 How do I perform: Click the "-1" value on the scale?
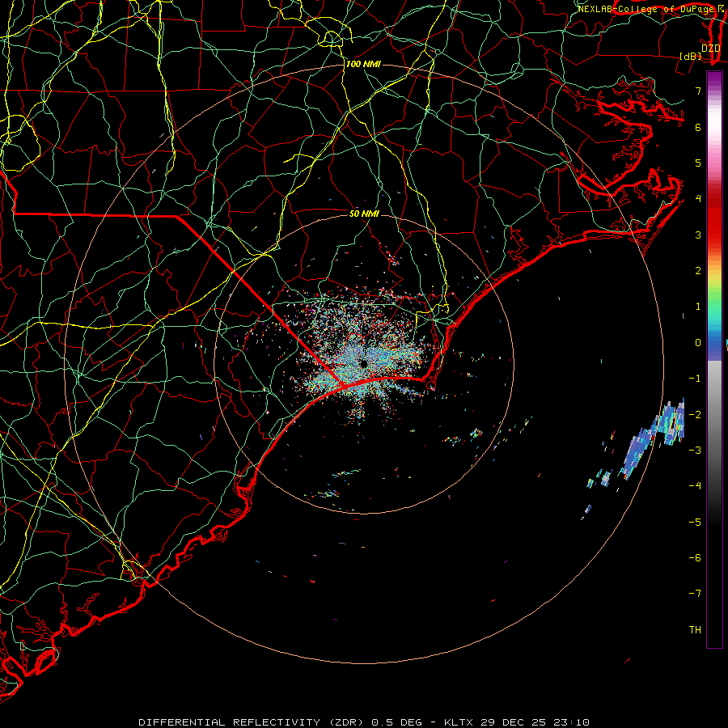pyautogui.click(x=695, y=379)
